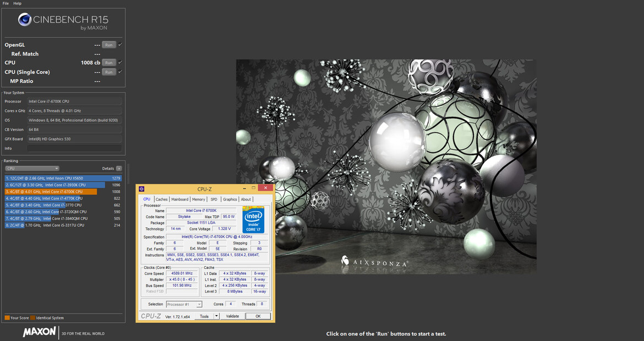
Task: Click the Tools button in CPU-Z
Action: point(204,316)
